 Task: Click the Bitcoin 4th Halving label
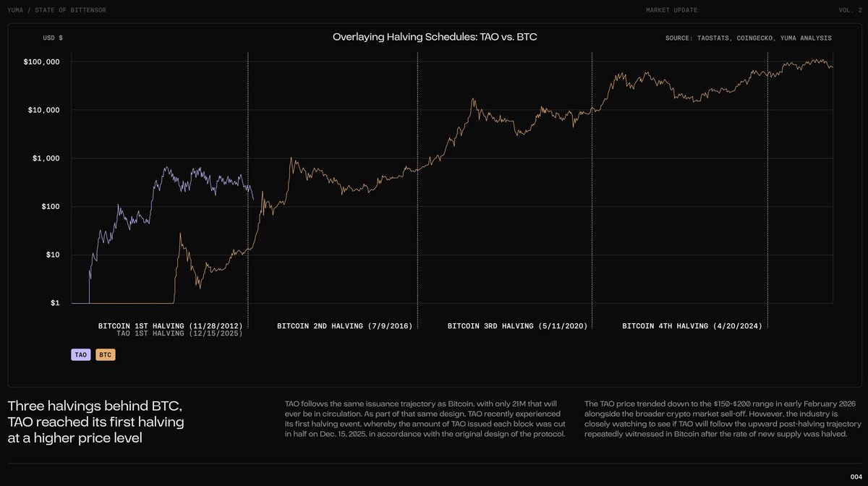click(692, 326)
